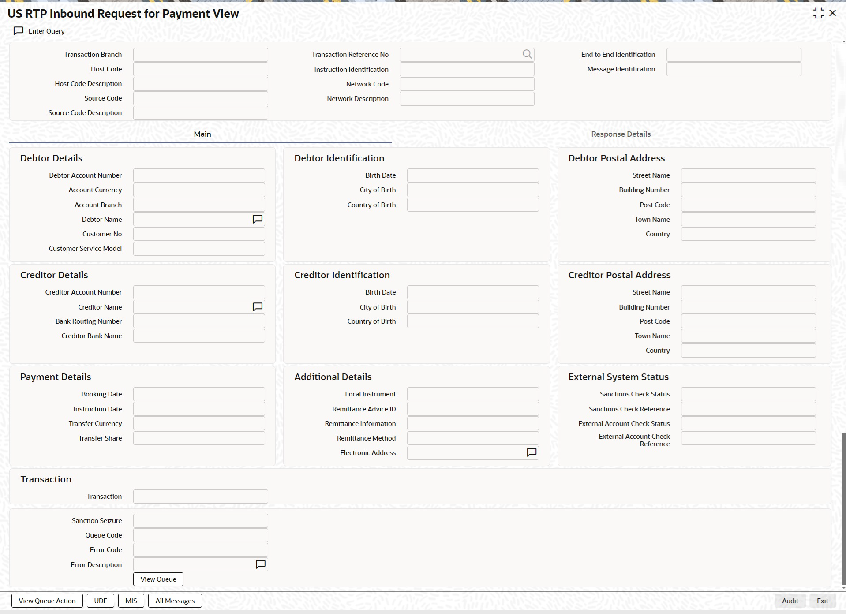Screen dimensions: 846x616
Task: Click the Enter Query icon
Action: pos(19,31)
